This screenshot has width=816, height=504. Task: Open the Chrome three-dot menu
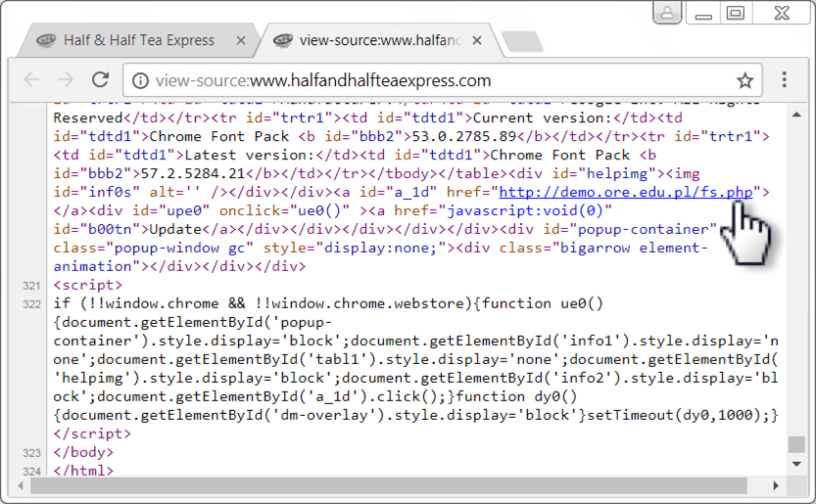pyautogui.click(x=785, y=79)
